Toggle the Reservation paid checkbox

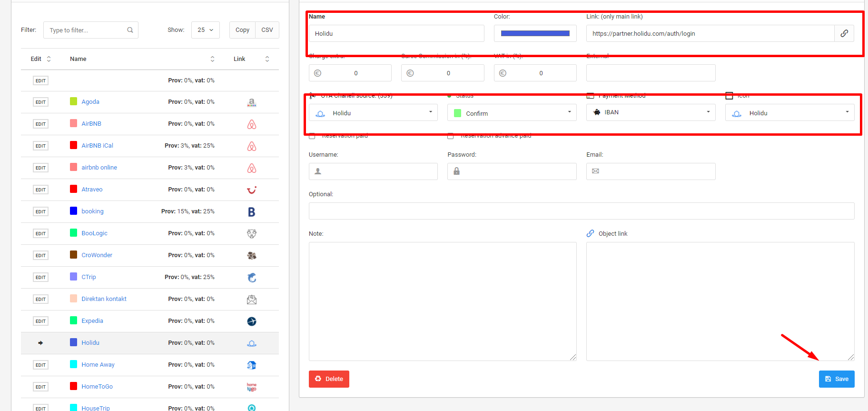312,136
